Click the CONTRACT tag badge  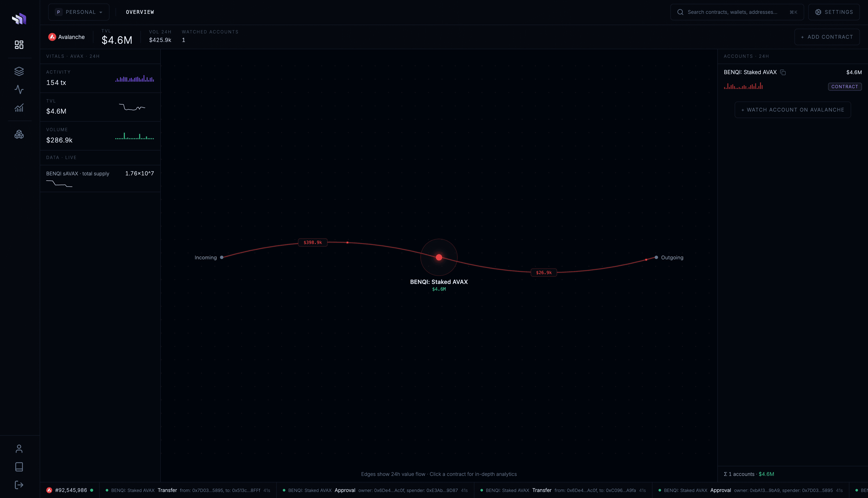[x=844, y=86]
